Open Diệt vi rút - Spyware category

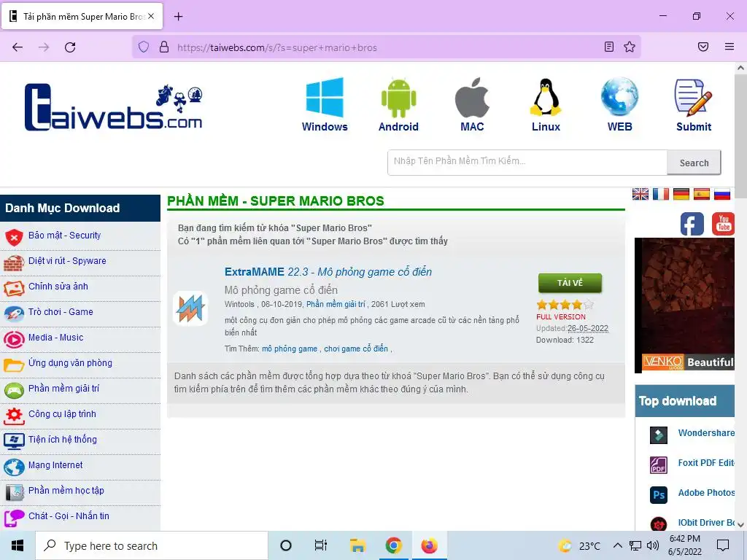pyautogui.click(x=67, y=261)
